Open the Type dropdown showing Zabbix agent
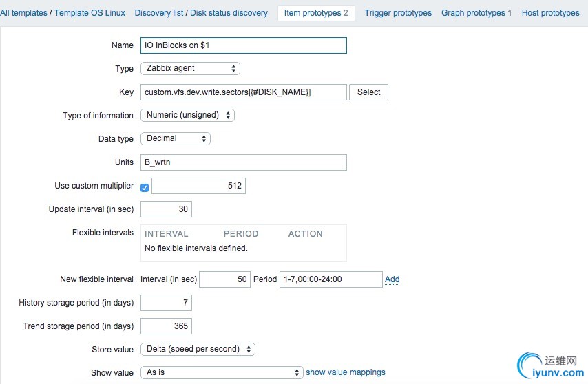588x384 pixels. tap(190, 68)
